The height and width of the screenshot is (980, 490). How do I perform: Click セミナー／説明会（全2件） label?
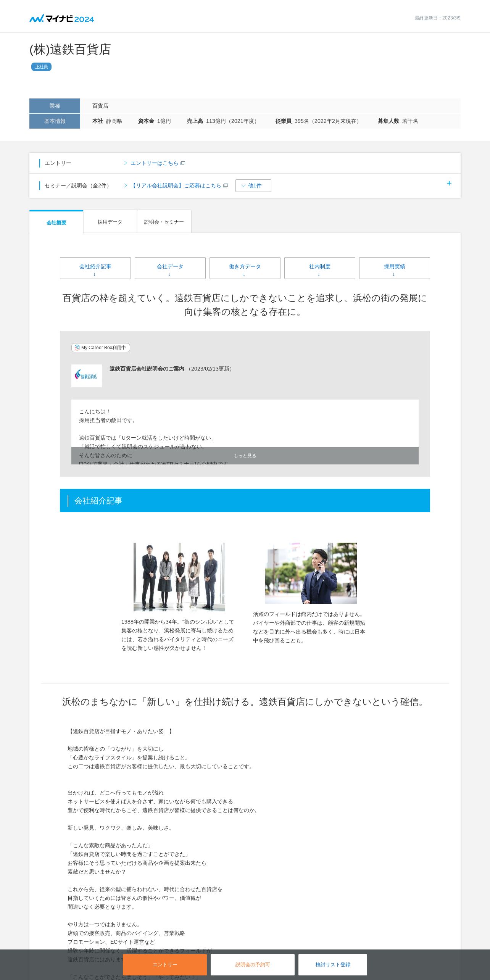pyautogui.click(x=78, y=186)
